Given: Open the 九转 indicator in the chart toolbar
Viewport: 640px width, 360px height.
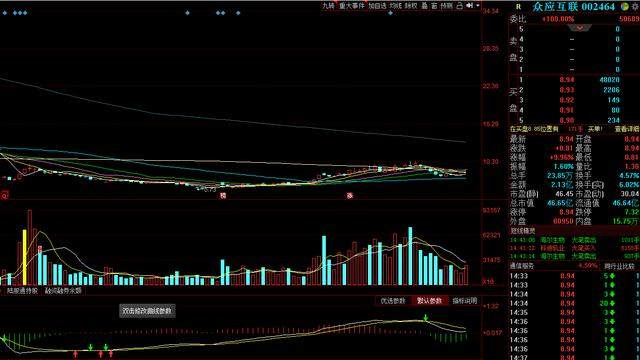Looking at the screenshot, I should (328, 6).
